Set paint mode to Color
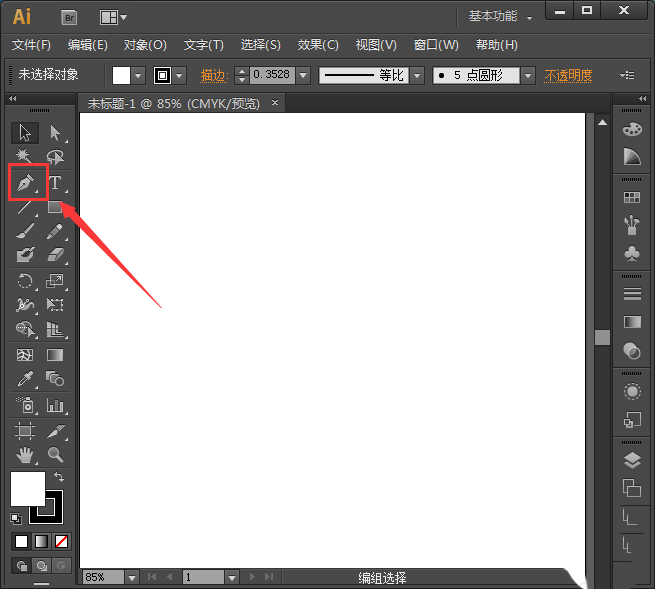 21,542
